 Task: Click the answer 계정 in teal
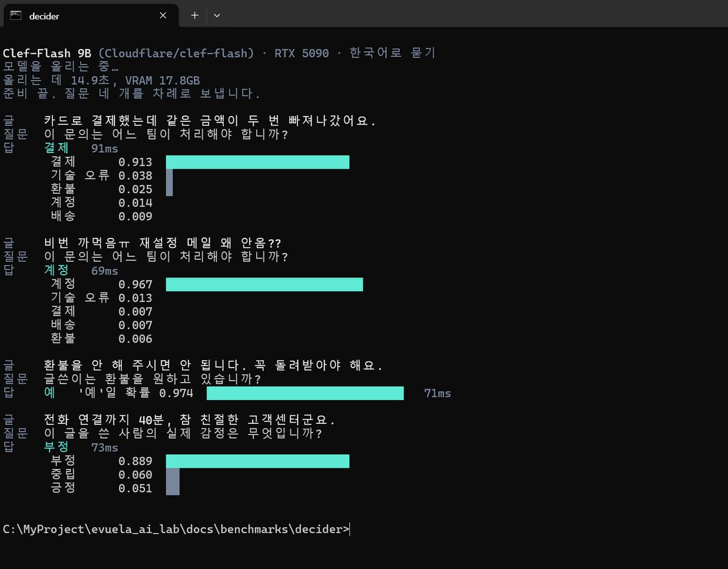(56, 270)
